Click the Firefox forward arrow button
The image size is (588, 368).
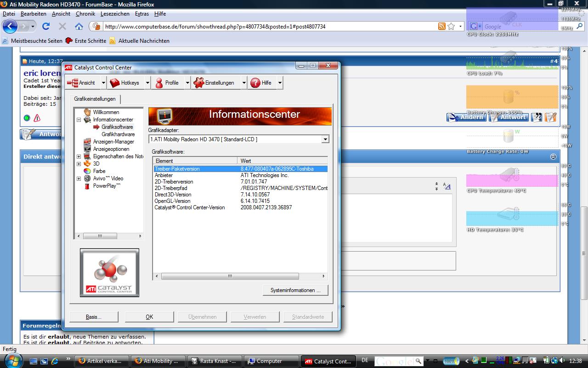tap(24, 26)
